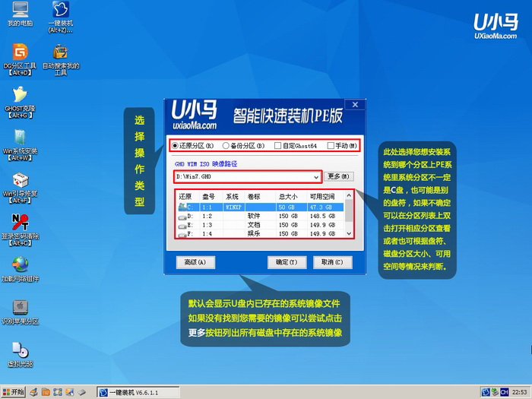This screenshot has height=399, width=532.
Task: Click the D: drive icon in partition list
Action: pos(182,217)
